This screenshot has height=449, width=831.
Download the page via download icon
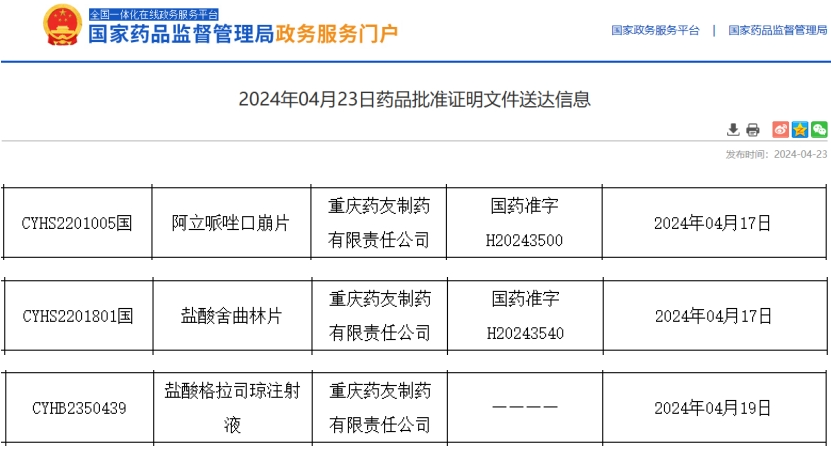coord(733,129)
